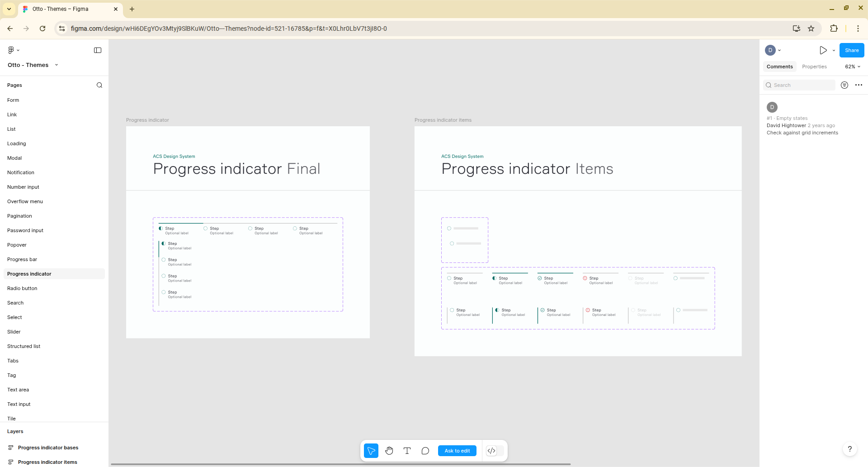This screenshot has height=467, width=868.
Task: Click the comments Search field
Action: (x=799, y=85)
